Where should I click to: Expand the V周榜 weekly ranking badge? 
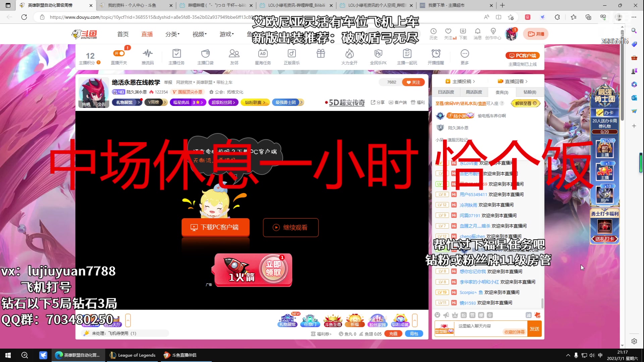click(156, 102)
